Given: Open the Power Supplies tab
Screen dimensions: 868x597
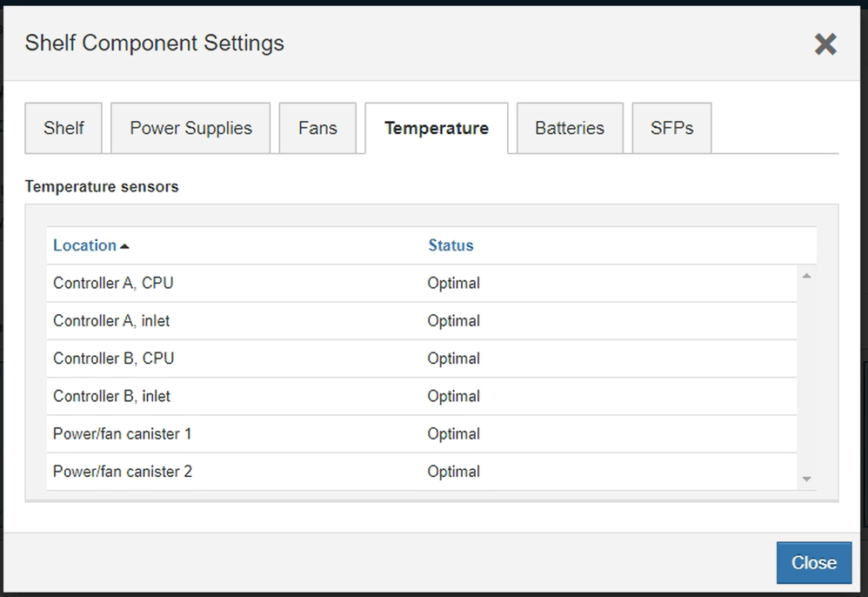Looking at the screenshot, I should [190, 128].
